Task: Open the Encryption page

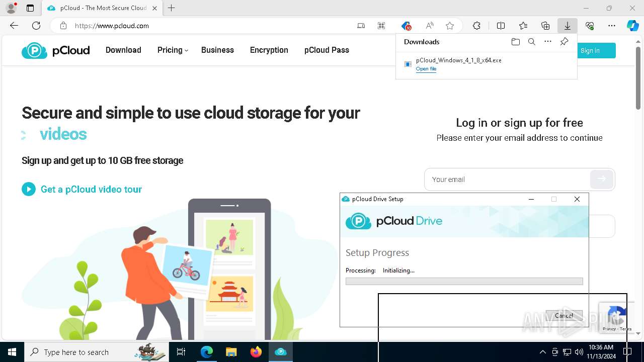Action: point(269,50)
